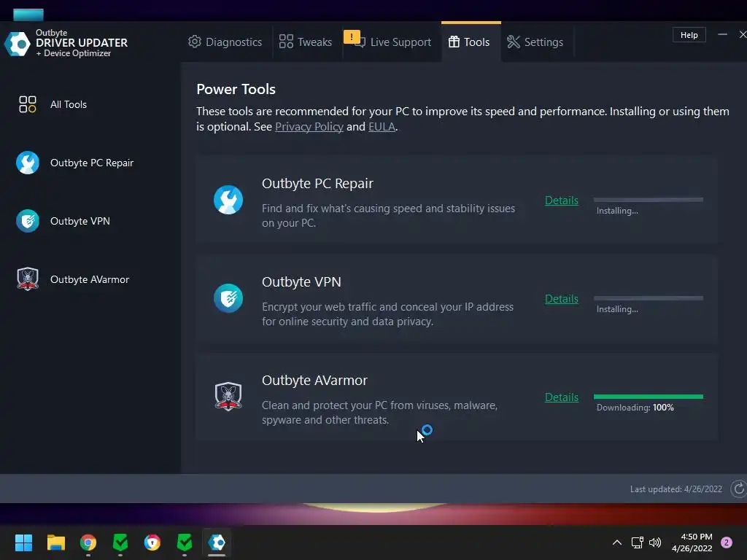The height and width of the screenshot is (560, 747).
Task: Switch to the Tweaks tab
Action: pos(306,42)
